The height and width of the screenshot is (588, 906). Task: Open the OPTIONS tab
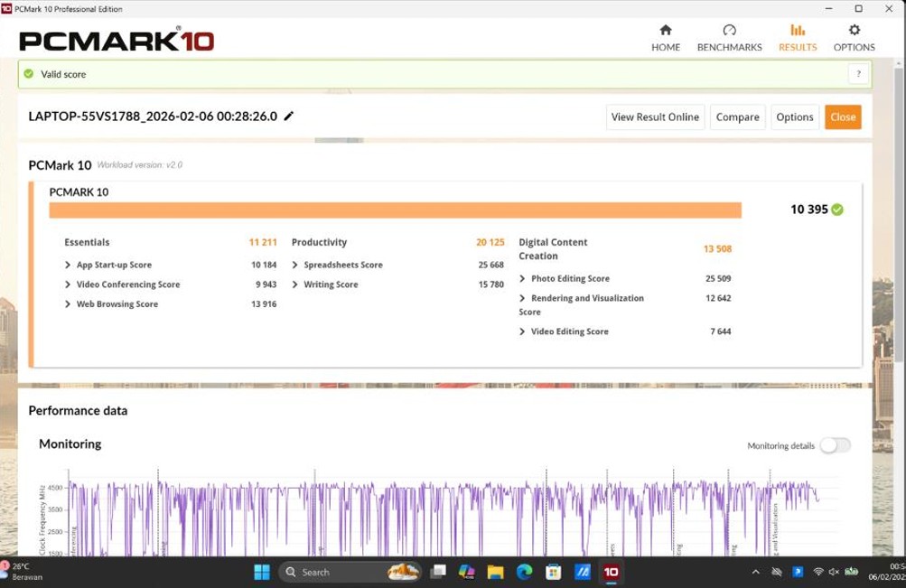click(854, 38)
